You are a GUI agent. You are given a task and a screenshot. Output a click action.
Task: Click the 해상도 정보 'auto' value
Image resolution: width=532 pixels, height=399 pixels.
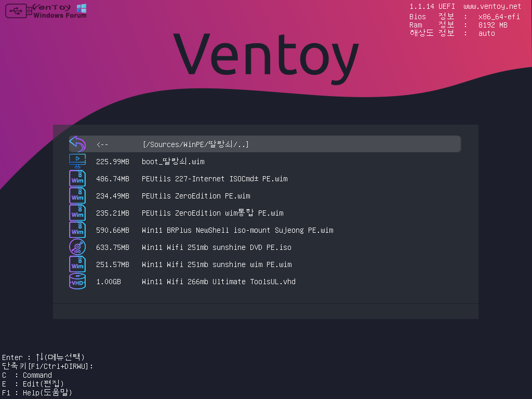(486, 33)
